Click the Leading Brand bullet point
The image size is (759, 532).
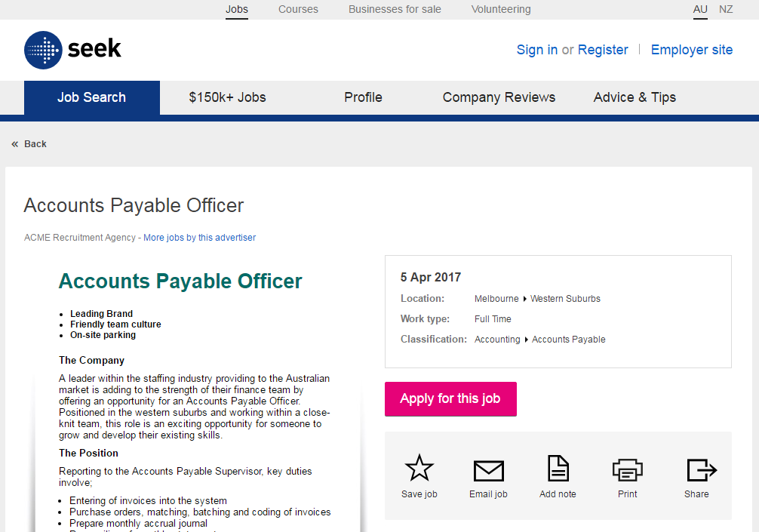click(101, 314)
